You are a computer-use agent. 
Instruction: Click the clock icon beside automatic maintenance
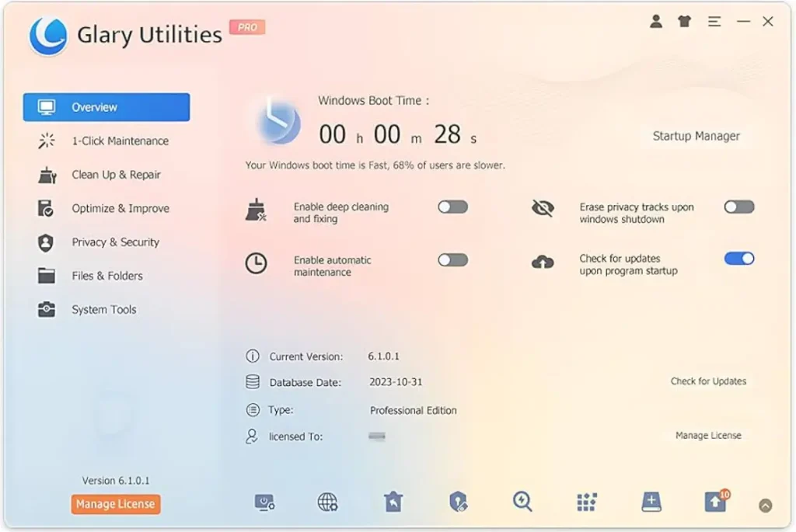tap(256, 264)
